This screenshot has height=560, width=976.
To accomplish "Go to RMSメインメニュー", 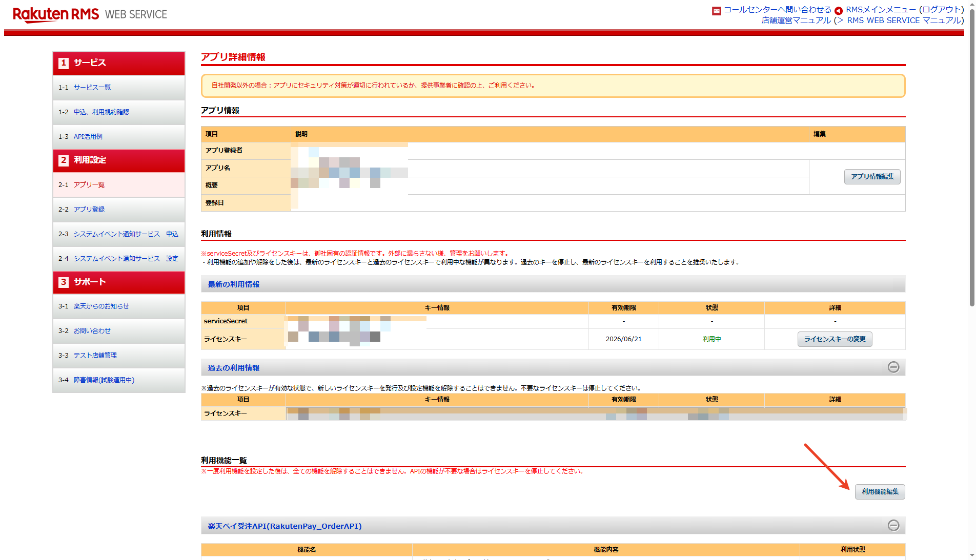I will tap(881, 10).
